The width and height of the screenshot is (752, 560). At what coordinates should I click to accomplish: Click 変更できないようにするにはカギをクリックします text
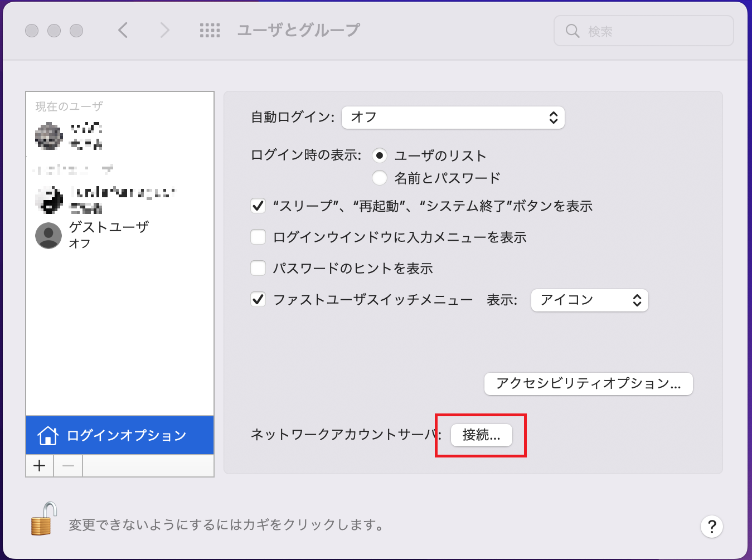point(226,525)
